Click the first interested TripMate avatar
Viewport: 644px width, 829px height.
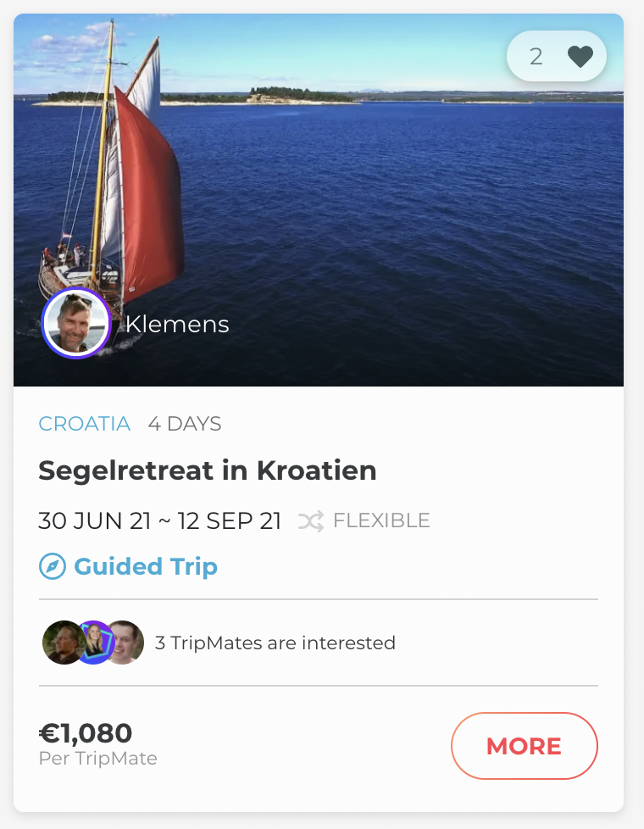pyautogui.click(x=63, y=643)
